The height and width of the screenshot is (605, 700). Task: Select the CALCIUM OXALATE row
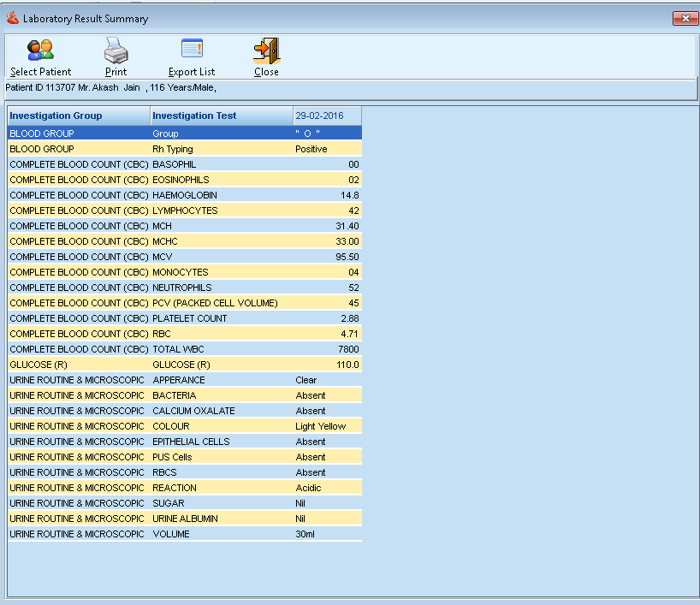pos(185,411)
